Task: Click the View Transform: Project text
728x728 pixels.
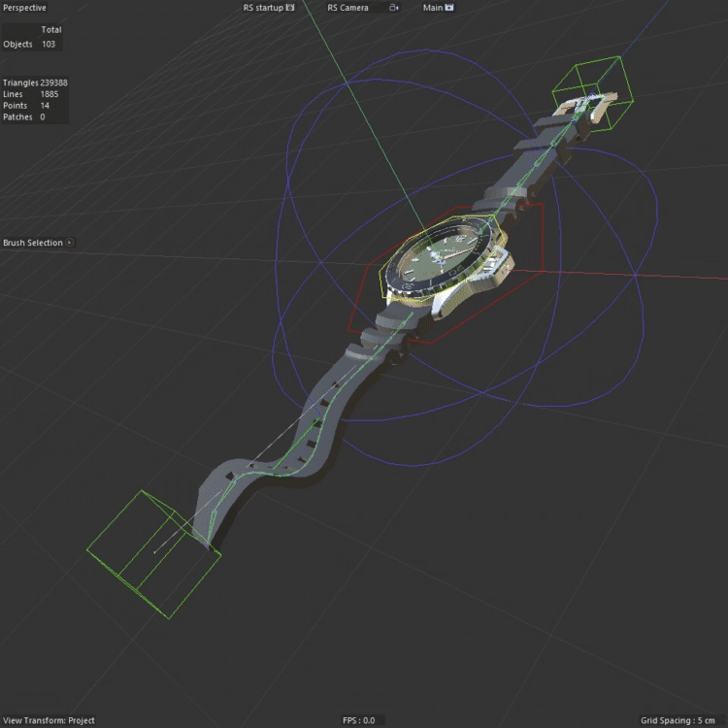Action: 49,720
